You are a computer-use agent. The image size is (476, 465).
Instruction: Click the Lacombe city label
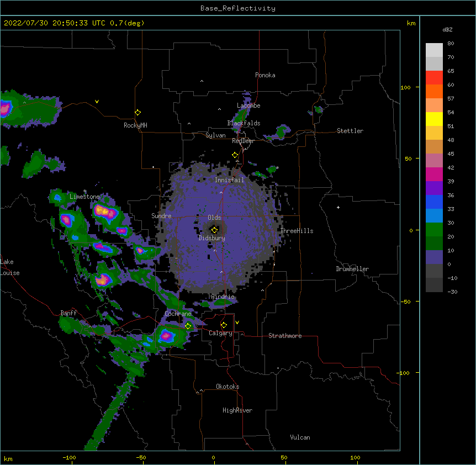click(248, 105)
